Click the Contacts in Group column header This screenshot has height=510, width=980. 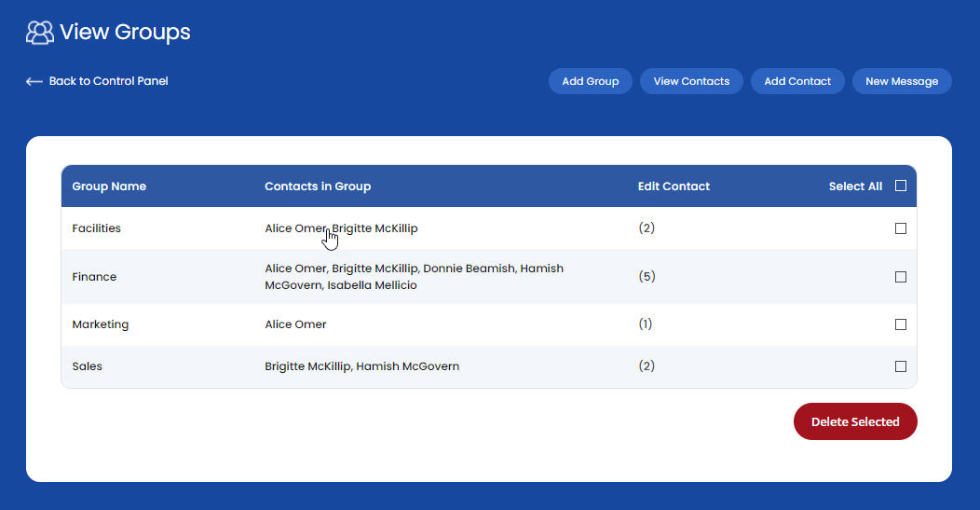318,186
